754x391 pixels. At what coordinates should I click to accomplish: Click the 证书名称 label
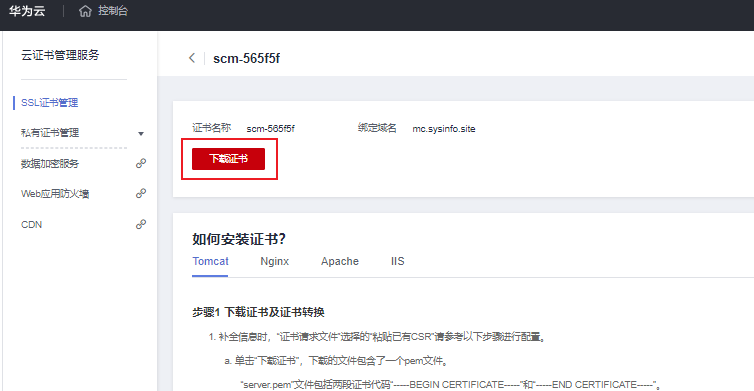(212, 128)
